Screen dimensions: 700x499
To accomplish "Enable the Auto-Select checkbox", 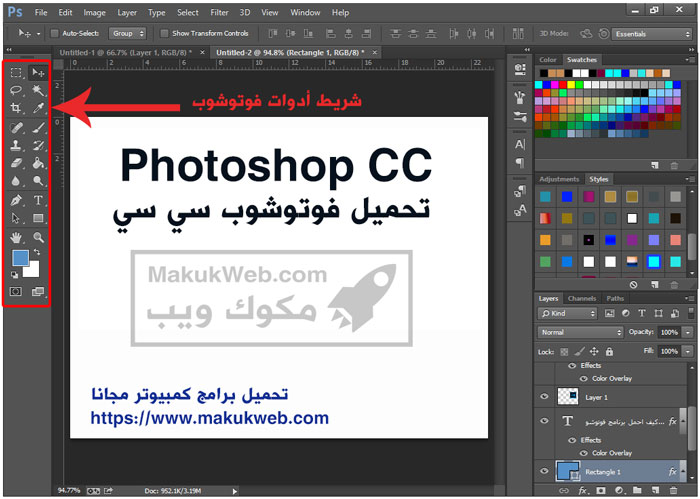I will click(54, 33).
